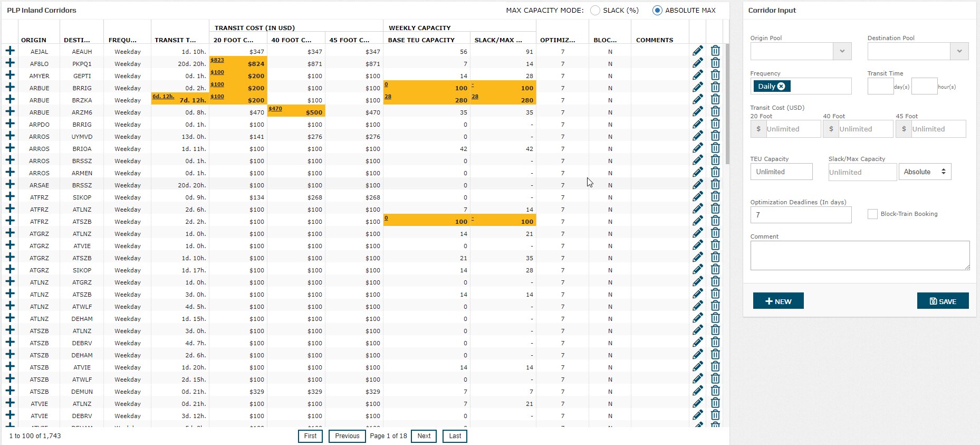Expand the ATGRZ to SIKOP row with plus

click(x=10, y=269)
